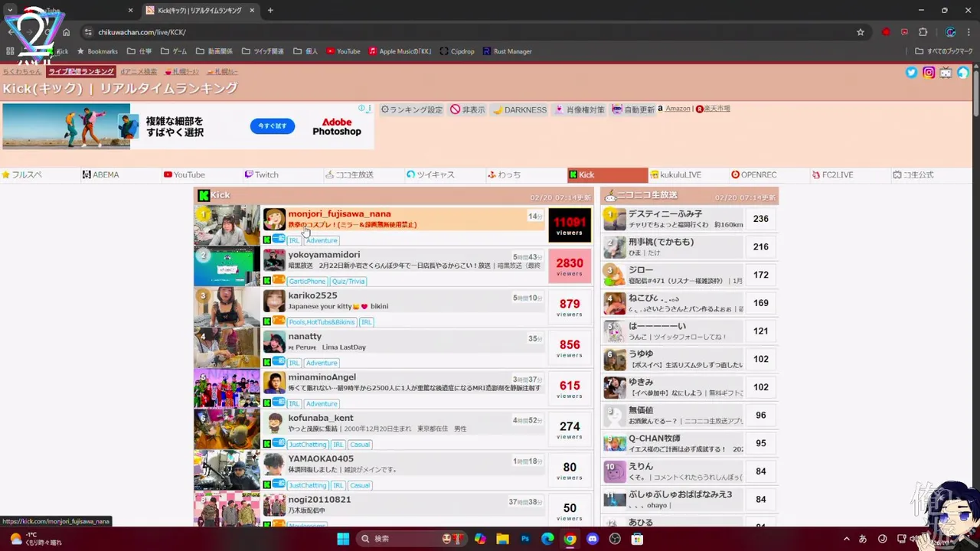Click the Niconico TV icon in header
The height and width of the screenshot is (551, 980).
pyautogui.click(x=946, y=73)
